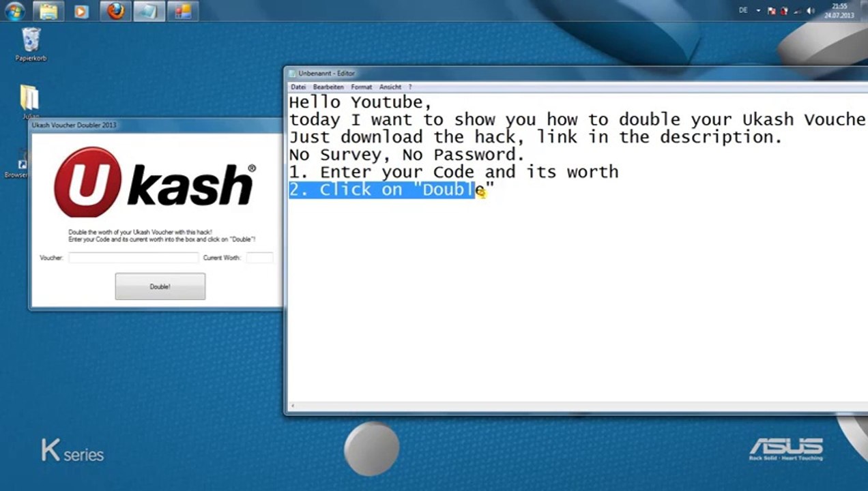This screenshot has height=491, width=868.
Task: Show hidden system tray icons arrow
Action: (758, 11)
